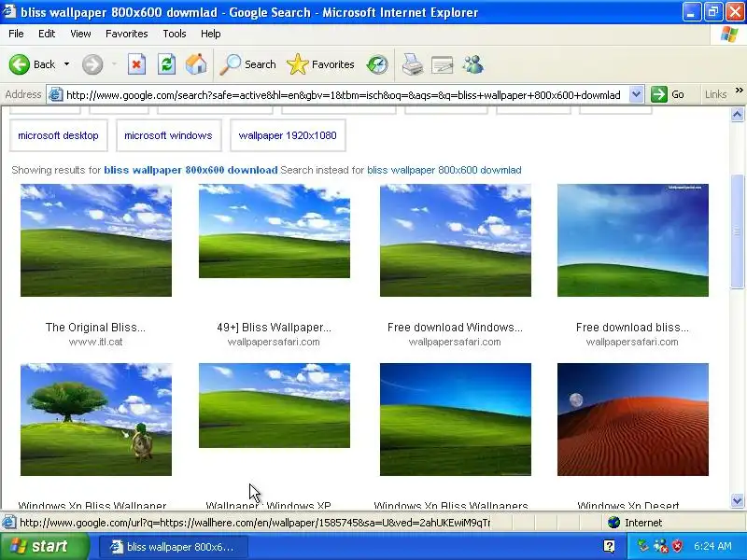Click the Internet Explorer title bar icon
This screenshot has width=747, height=560.
pyautogui.click(x=8, y=11)
